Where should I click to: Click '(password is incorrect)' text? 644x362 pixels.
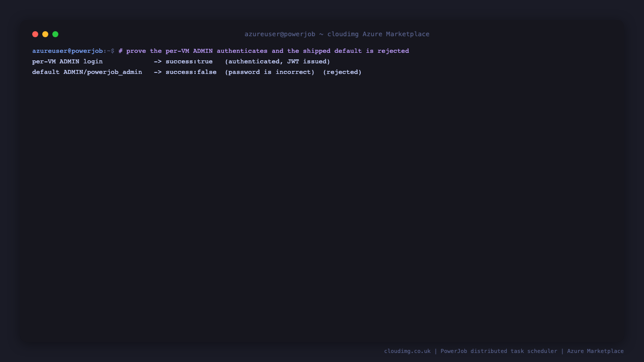click(270, 72)
